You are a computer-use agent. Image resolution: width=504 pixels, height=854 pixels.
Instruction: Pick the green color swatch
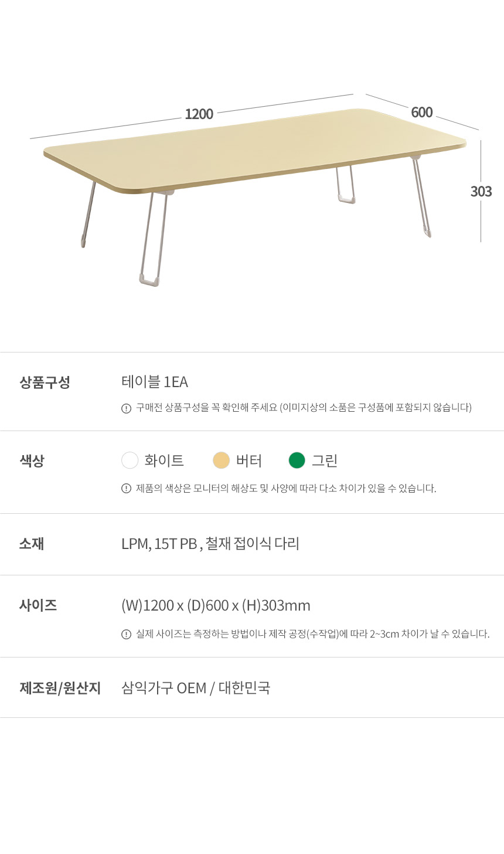click(x=297, y=460)
